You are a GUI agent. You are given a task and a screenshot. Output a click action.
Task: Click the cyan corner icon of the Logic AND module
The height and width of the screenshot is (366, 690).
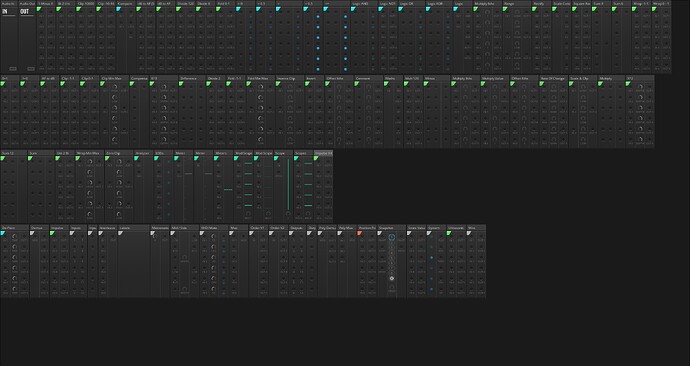point(353,9)
